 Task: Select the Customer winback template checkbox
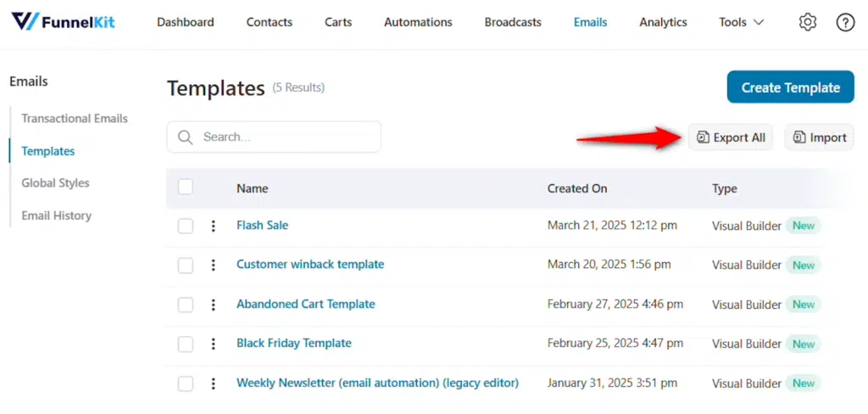186,266
